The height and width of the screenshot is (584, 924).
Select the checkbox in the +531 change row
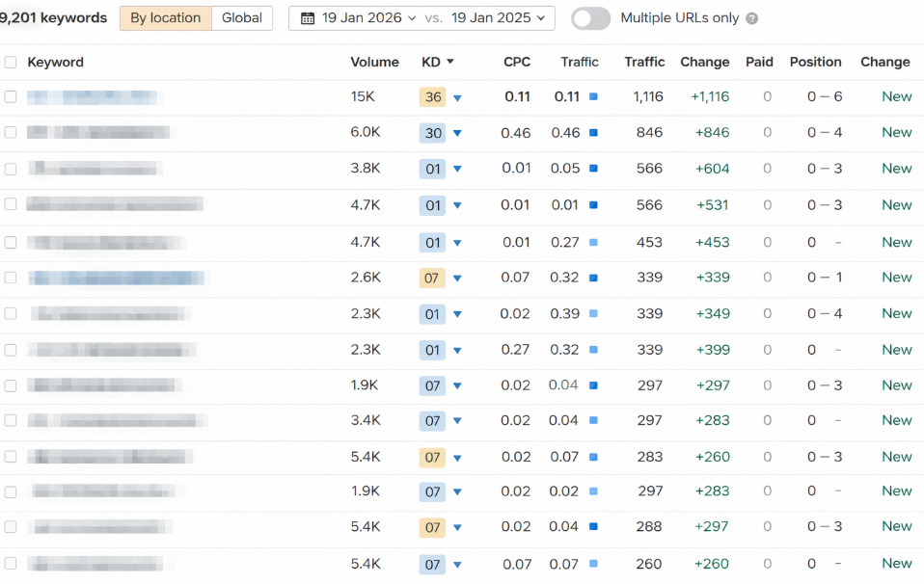(11, 204)
